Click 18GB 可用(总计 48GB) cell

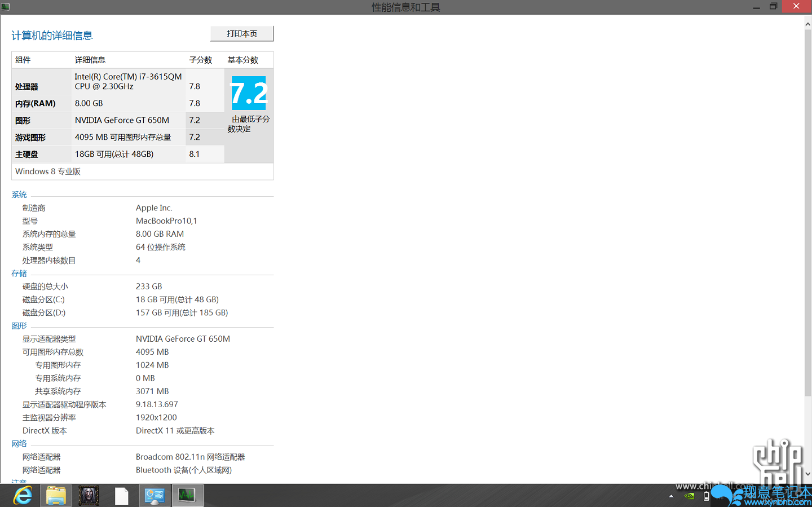click(114, 154)
